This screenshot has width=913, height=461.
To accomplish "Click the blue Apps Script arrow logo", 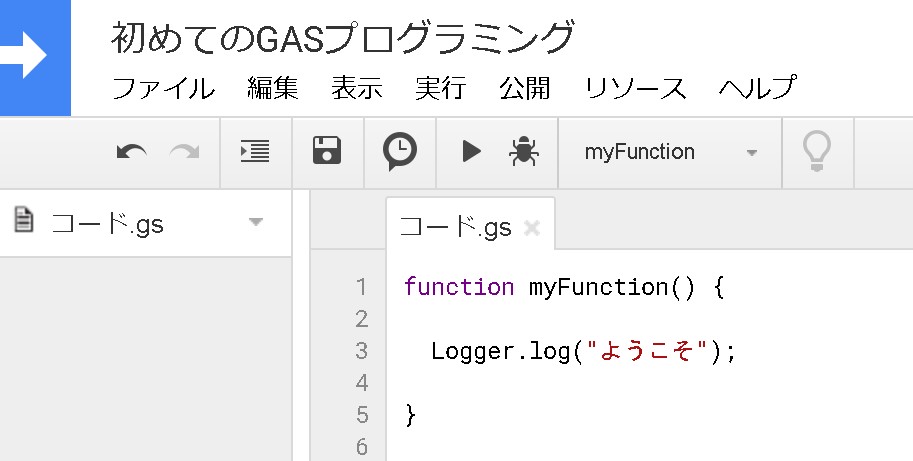I will pos(30,57).
